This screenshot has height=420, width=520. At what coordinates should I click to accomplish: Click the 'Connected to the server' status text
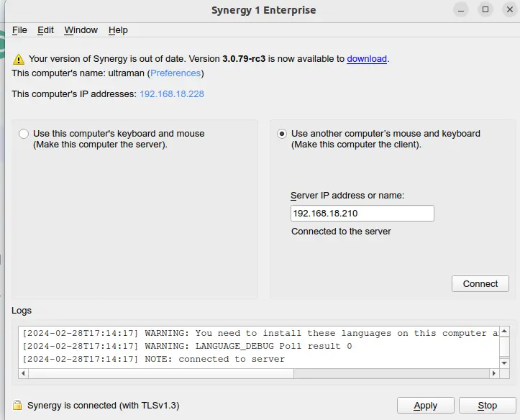tap(341, 232)
